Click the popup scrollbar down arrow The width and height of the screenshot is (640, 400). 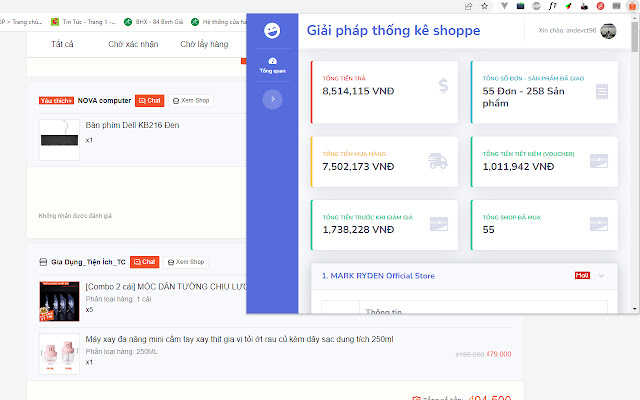click(634, 309)
